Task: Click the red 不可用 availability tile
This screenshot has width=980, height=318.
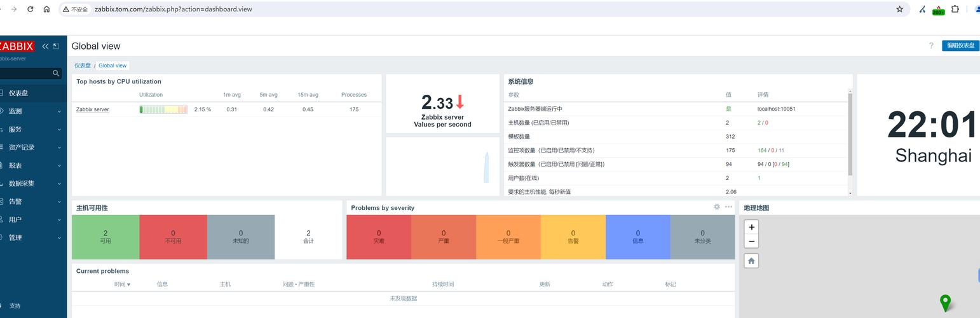Action: 173,237
